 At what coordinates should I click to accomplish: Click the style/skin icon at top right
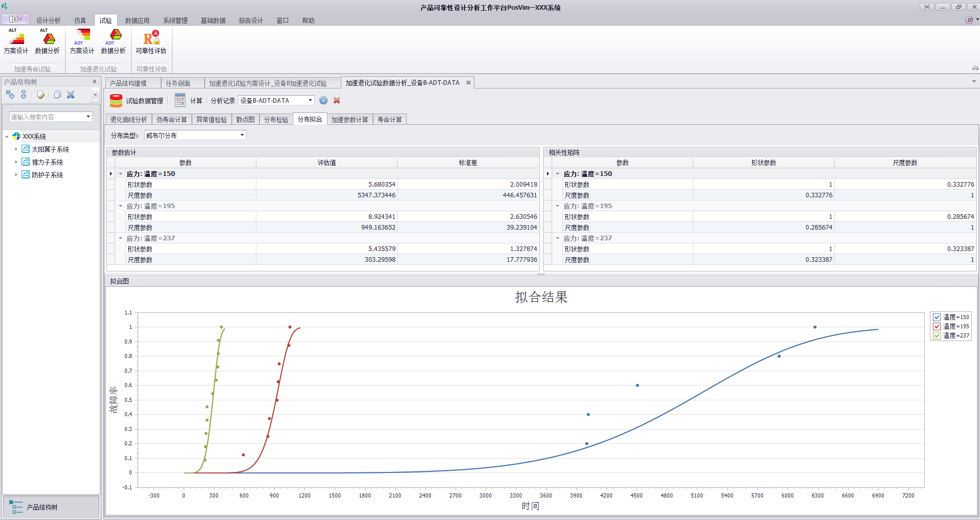[969, 20]
